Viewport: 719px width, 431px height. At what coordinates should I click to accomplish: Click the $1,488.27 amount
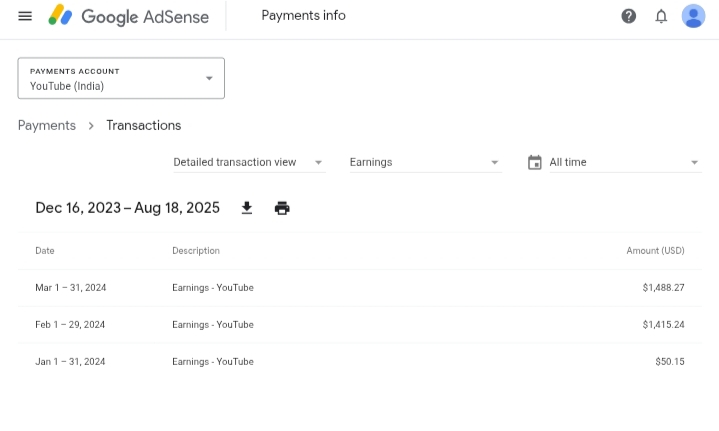663,288
